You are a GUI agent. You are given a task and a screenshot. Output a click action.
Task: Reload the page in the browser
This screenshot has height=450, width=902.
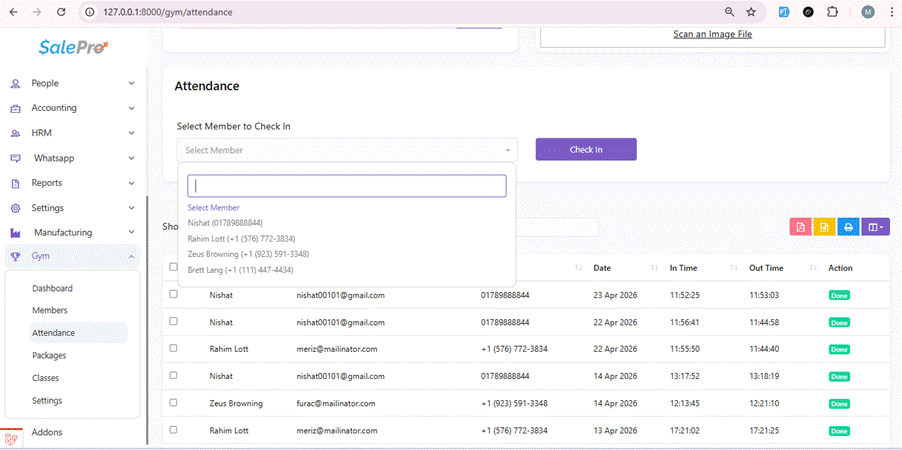[x=62, y=12]
